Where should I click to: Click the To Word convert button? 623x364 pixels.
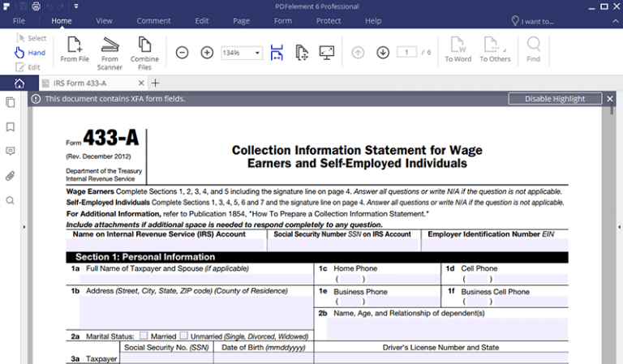point(458,49)
